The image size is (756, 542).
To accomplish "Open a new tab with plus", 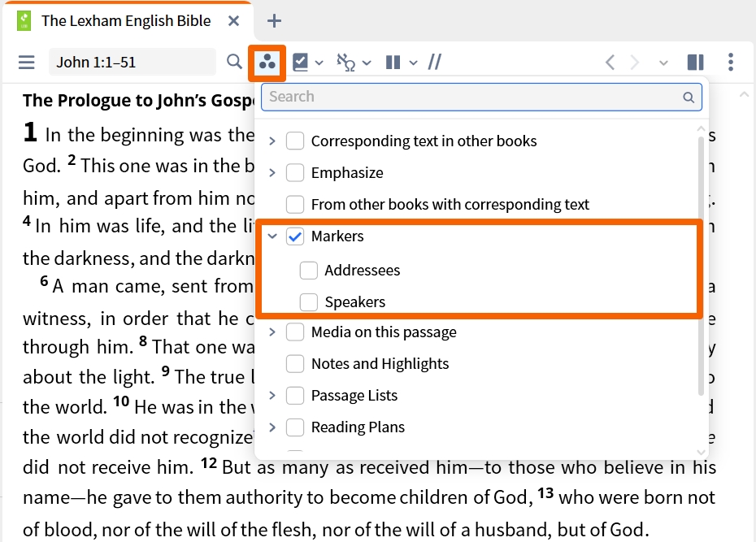I will 274,20.
